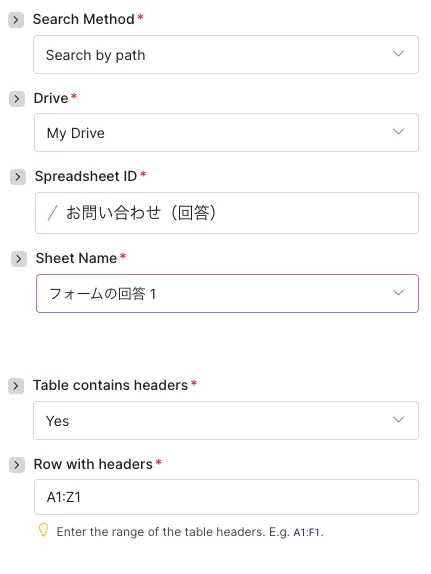Click the chevron arrow in Drive box

pyautogui.click(x=398, y=131)
